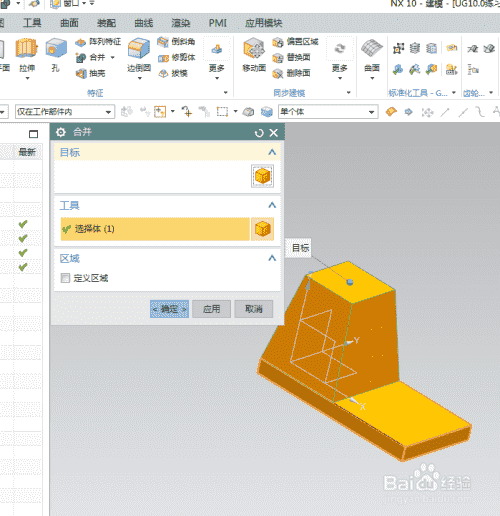The height and width of the screenshot is (516, 500).
Task: Collapse the 目标 section chevron
Action: pyautogui.click(x=272, y=152)
